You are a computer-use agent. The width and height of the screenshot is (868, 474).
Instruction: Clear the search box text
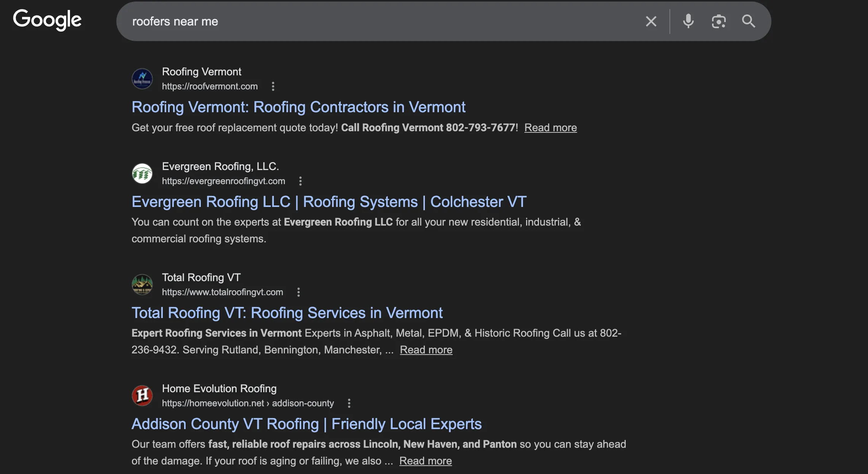tap(651, 21)
